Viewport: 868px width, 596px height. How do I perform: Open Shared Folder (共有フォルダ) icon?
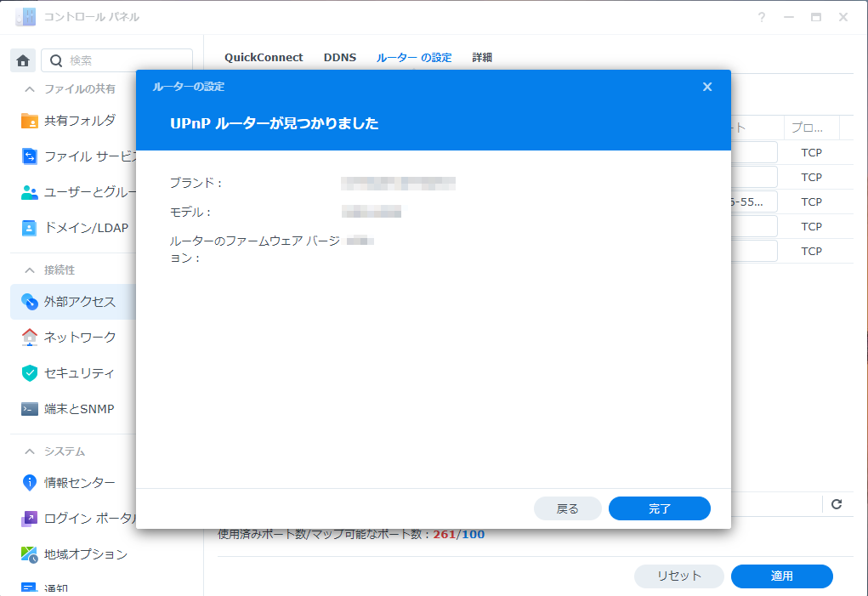(30, 121)
